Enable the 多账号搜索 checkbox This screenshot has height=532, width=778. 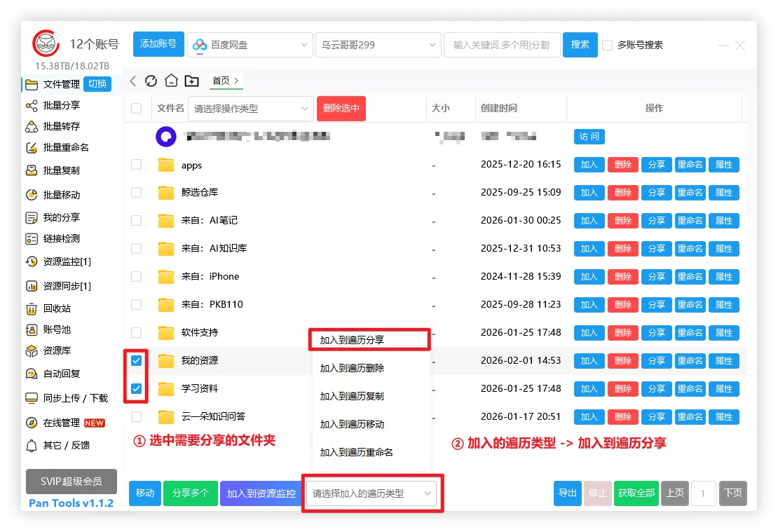tap(608, 45)
